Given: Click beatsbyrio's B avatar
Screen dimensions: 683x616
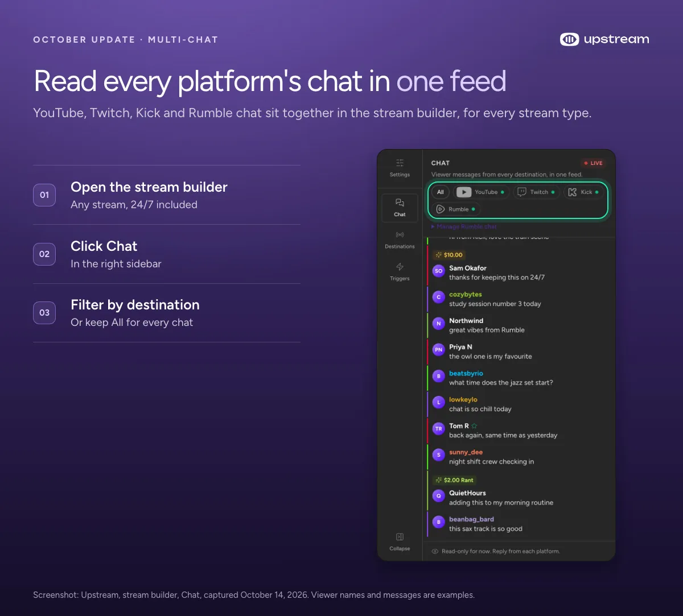Looking at the screenshot, I should [438, 376].
